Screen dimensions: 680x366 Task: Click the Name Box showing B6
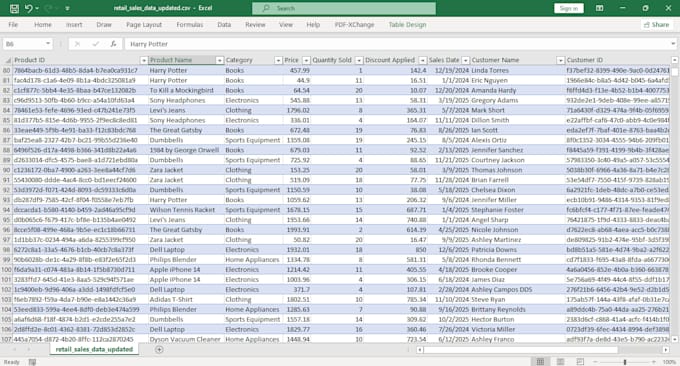coord(23,44)
